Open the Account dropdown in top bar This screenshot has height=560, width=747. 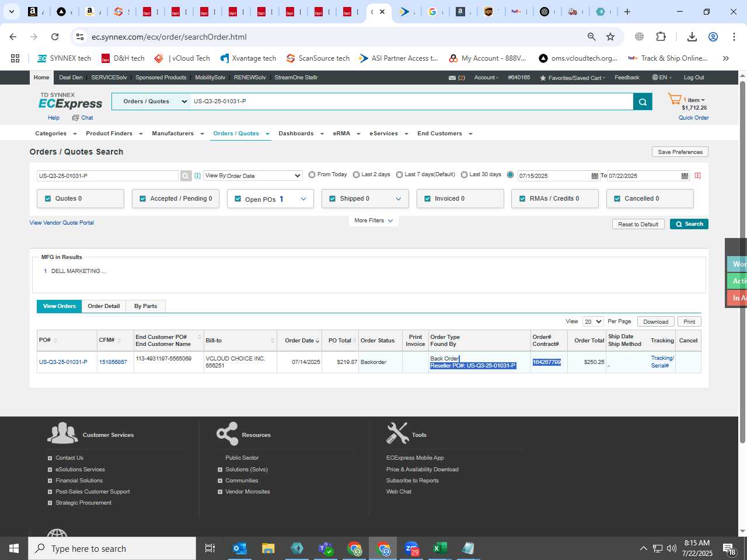[x=486, y=78]
